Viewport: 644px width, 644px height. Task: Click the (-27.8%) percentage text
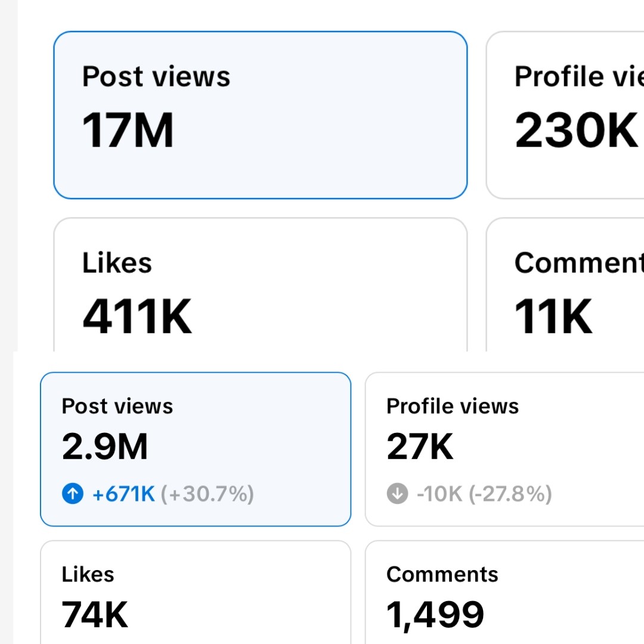[510, 494]
